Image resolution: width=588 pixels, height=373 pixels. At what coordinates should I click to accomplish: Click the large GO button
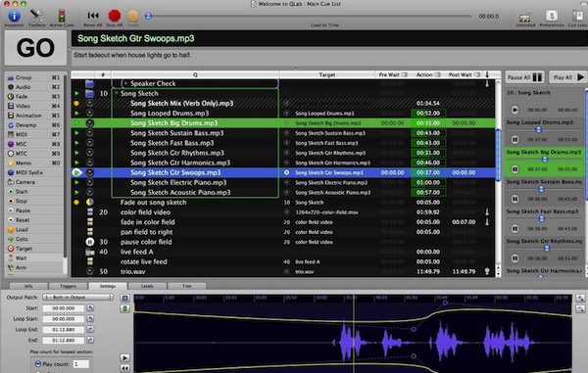(35, 48)
